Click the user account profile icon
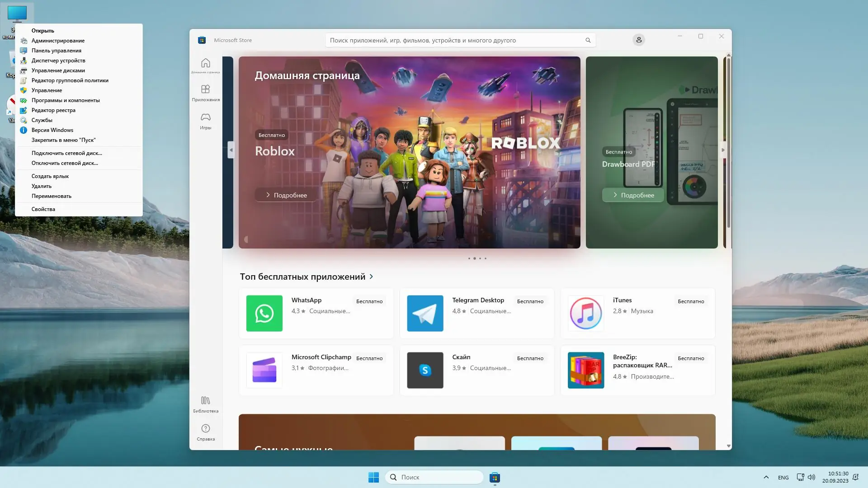 pyautogui.click(x=638, y=40)
